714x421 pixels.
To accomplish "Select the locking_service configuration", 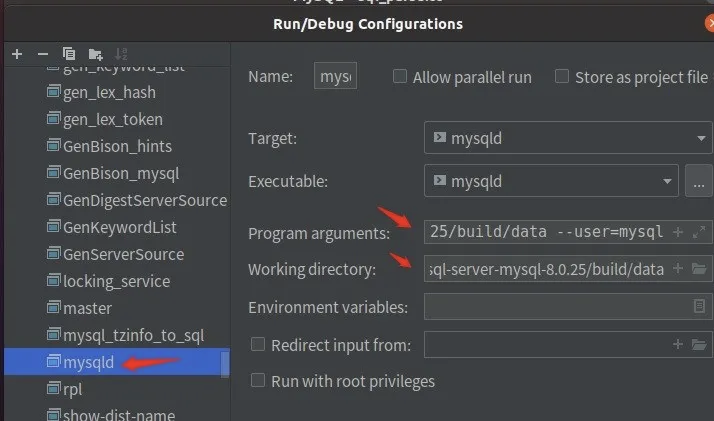I will pos(116,281).
